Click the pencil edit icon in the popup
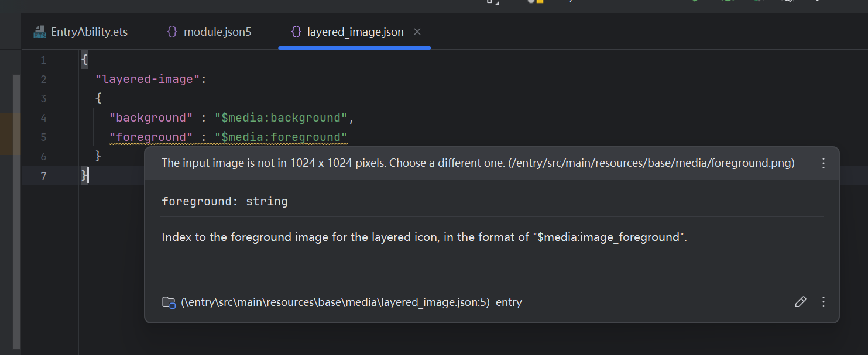The width and height of the screenshot is (868, 355). 800,302
